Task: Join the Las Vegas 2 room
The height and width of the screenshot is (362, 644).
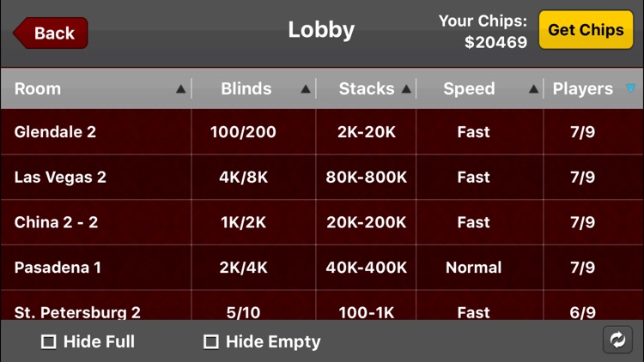Action: click(60, 178)
